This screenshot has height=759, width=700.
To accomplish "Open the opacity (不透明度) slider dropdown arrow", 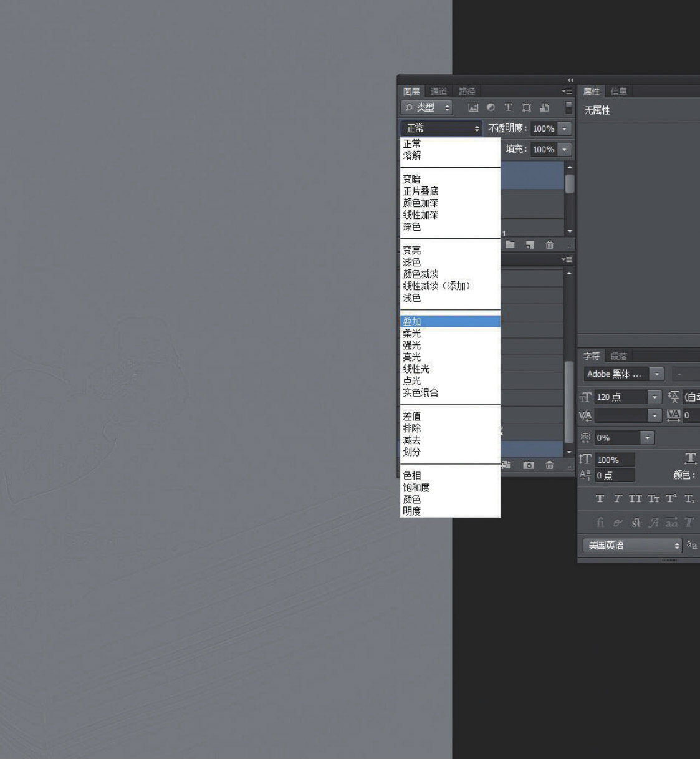I will coord(565,128).
